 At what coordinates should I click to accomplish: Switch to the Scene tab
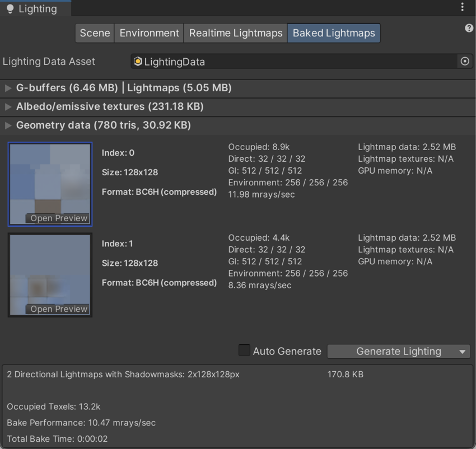95,33
